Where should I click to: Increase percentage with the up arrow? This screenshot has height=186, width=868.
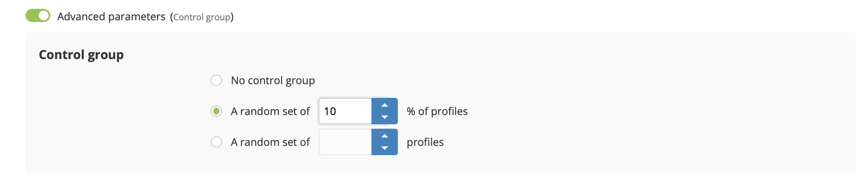point(385,105)
